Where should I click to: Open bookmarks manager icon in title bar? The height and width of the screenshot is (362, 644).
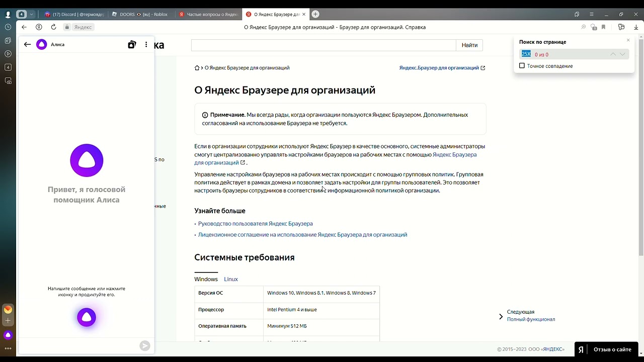click(x=577, y=15)
